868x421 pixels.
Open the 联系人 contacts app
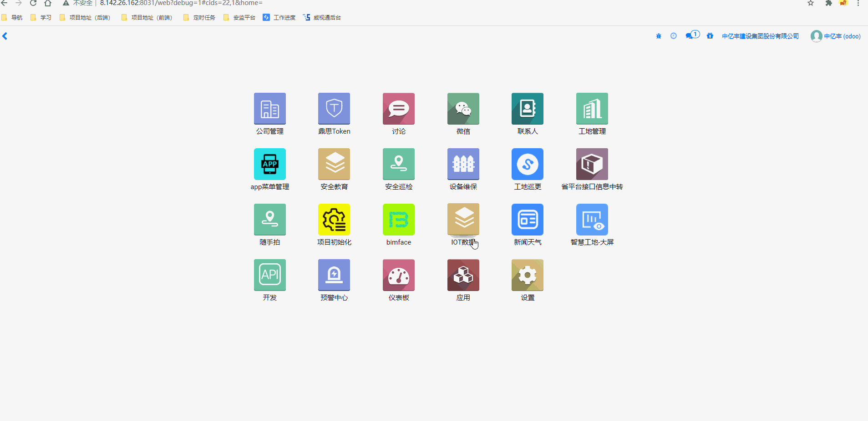528,109
